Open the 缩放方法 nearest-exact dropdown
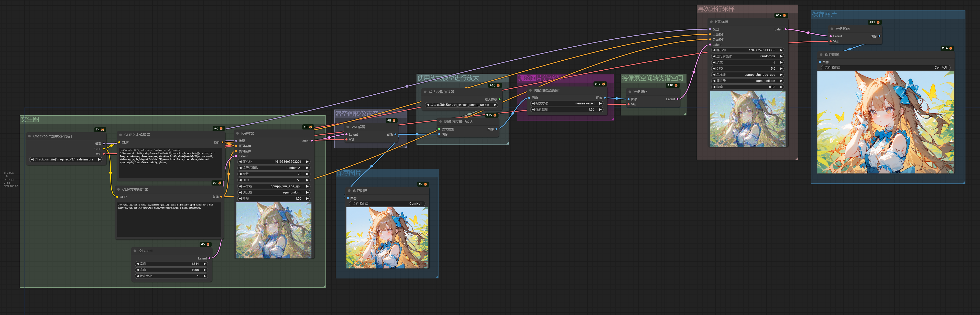Screen dimensions: 980x315 567,103
